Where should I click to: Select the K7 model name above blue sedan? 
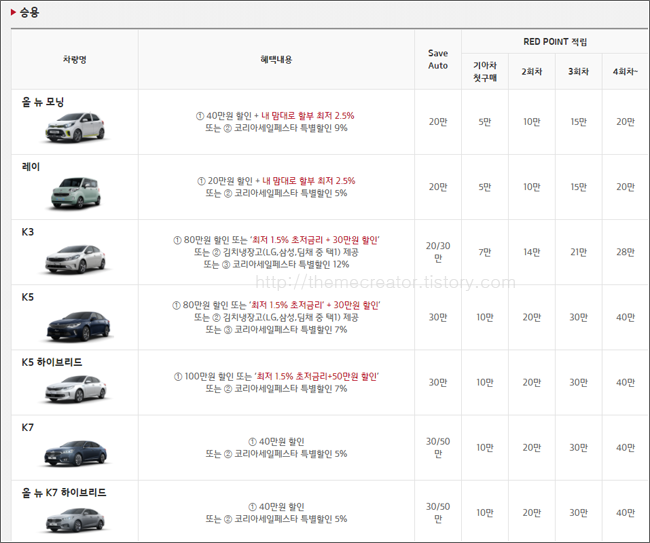[28, 427]
